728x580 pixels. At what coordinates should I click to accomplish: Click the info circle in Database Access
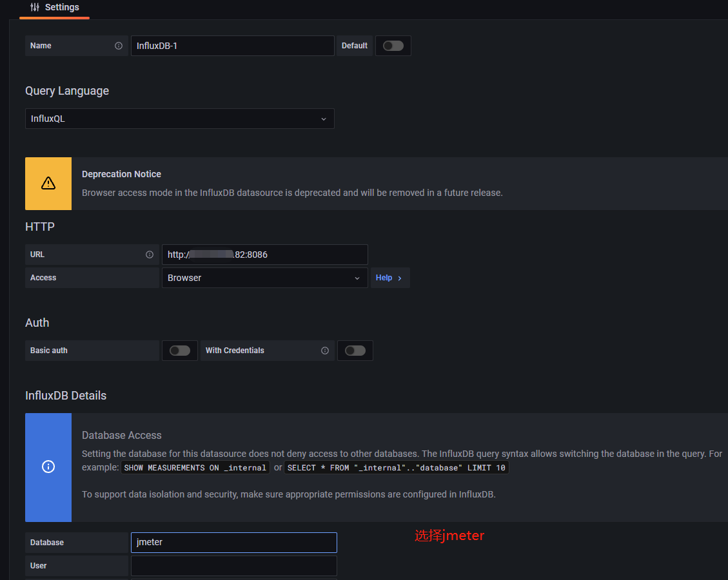48,467
